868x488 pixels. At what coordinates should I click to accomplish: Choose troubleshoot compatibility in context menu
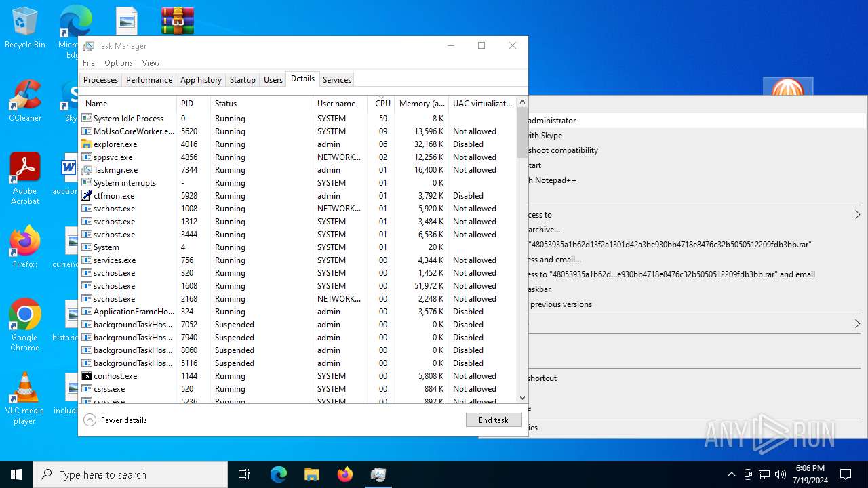696,150
